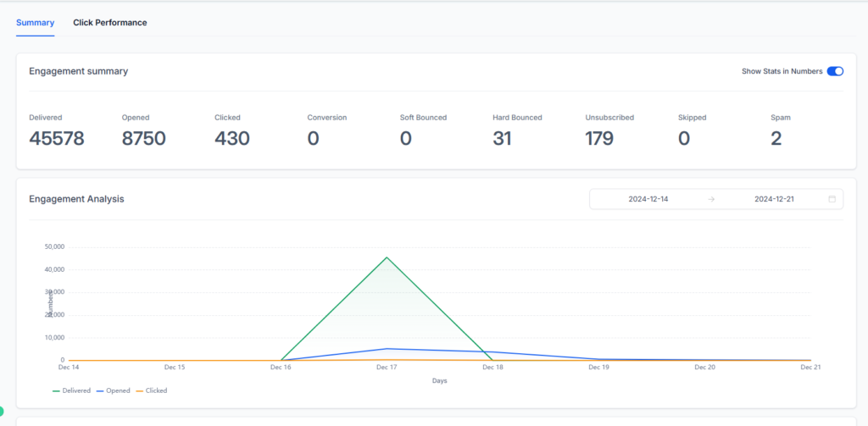Switch to Click Performance tab

click(110, 23)
